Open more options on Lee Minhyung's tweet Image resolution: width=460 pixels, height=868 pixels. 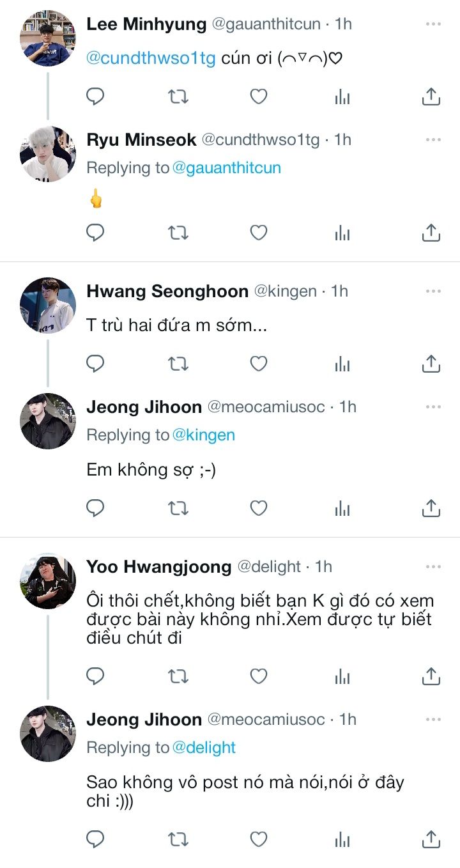[433, 24]
